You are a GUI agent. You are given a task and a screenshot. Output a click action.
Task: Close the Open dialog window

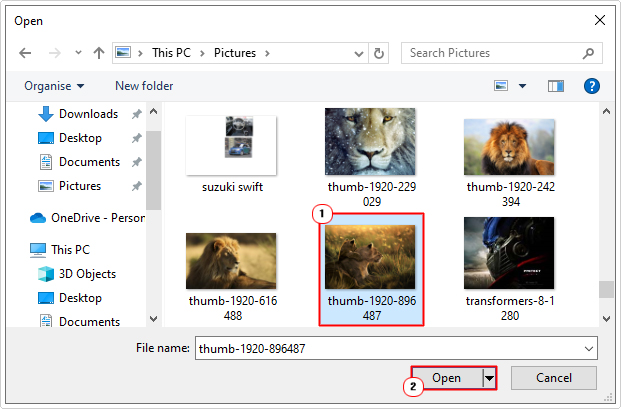click(x=600, y=20)
